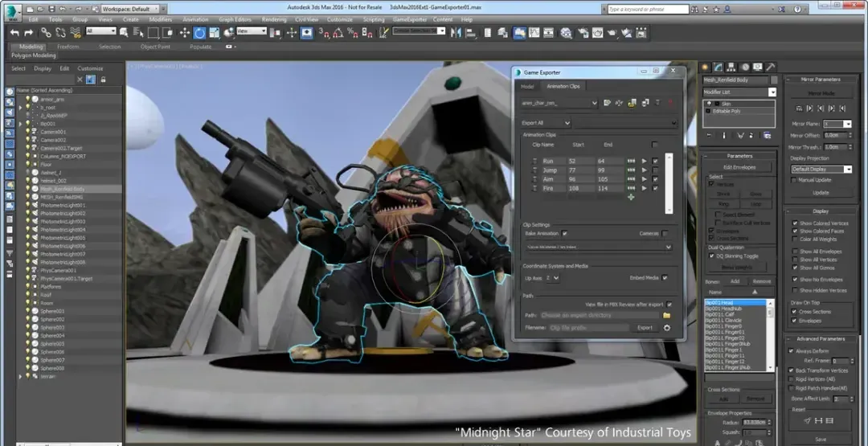
Task: Enable the Cameras checkbox in Clip Settings
Action: 665,234
